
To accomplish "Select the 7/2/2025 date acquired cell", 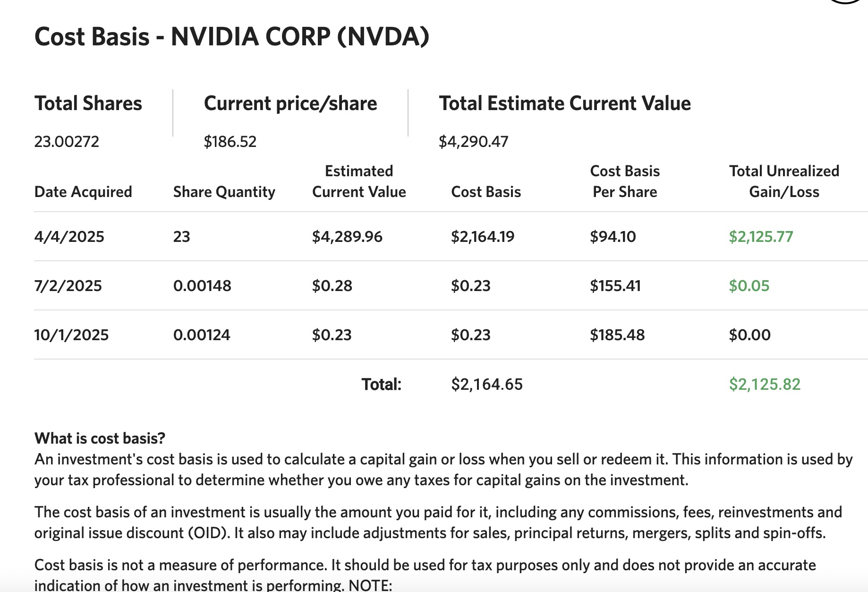I will pyautogui.click(x=68, y=286).
